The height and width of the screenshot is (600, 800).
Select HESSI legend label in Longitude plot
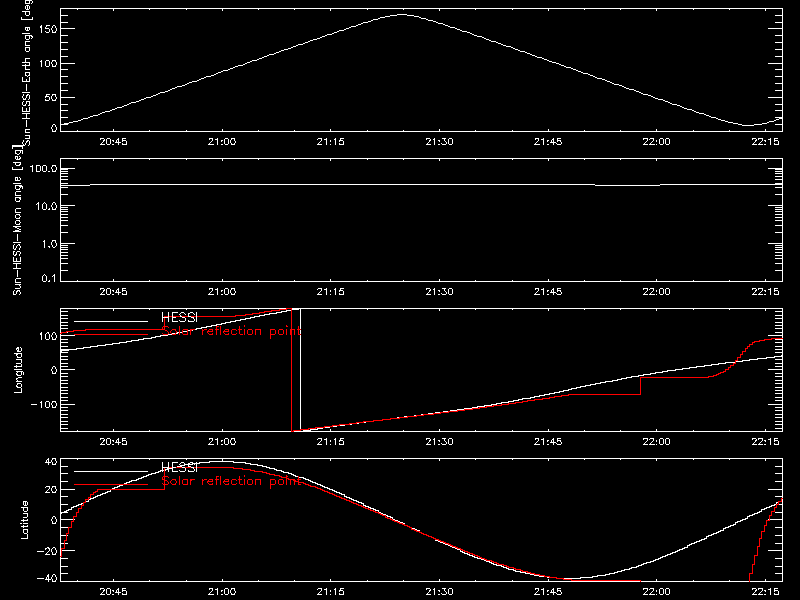179,317
